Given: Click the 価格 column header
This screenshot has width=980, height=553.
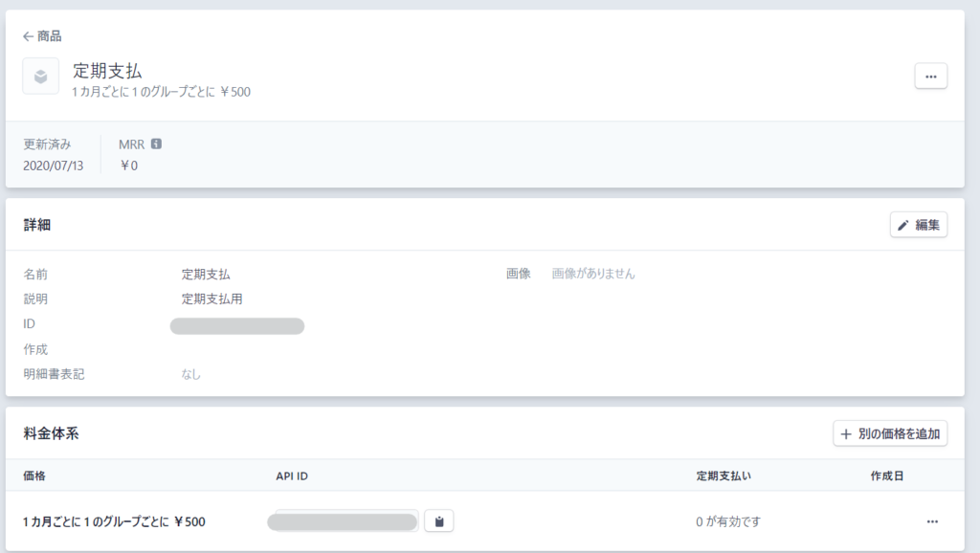Looking at the screenshot, I should [x=34, y=476].
